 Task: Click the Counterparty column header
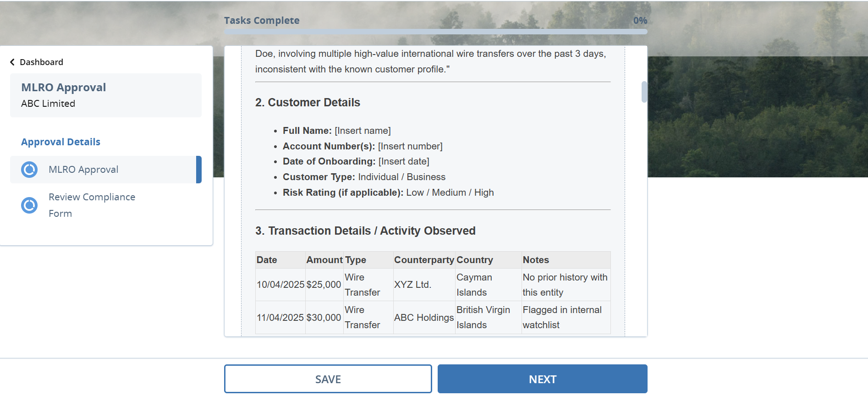point(424,260)
